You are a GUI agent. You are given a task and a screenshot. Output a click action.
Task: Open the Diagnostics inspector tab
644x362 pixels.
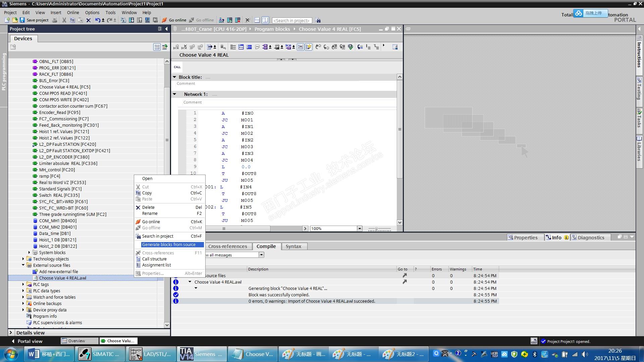point(590,237)
